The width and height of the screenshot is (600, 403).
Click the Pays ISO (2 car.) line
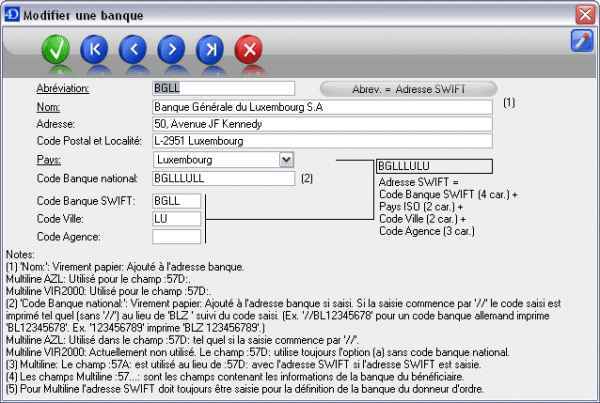(x=421, y=207)
